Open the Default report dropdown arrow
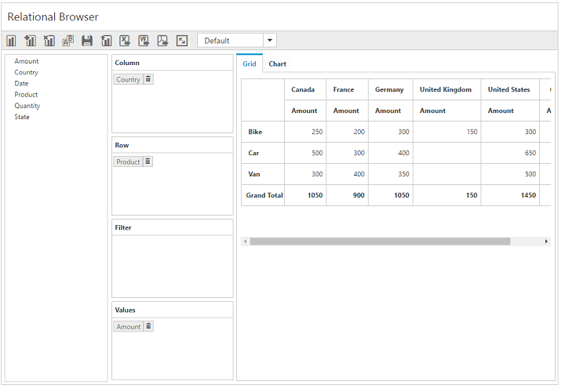 click(x=270, y=41)
